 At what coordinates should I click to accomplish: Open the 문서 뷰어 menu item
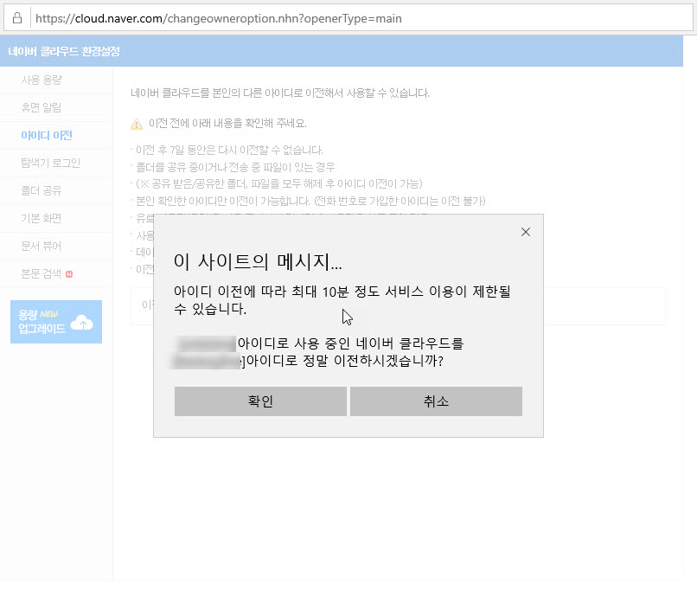tap(41, 246)
